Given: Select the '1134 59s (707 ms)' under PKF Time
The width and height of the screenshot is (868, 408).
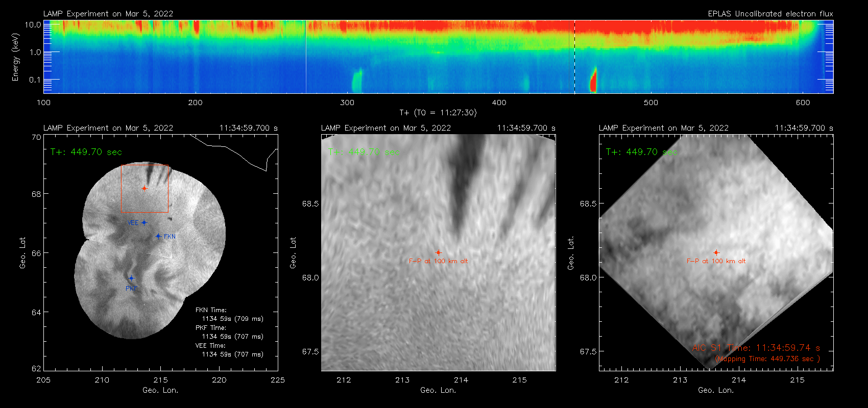Looking at the screenshot, I should pos(233,337).
